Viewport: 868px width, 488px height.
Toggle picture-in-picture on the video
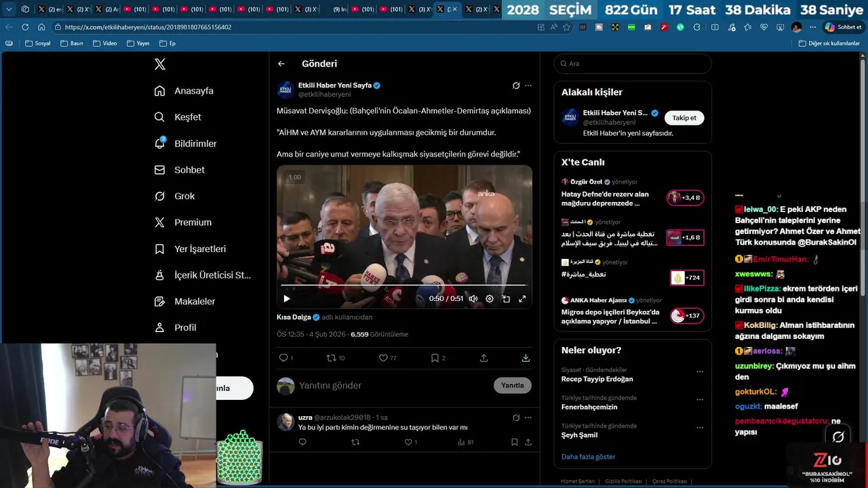[x=506, y=298]
